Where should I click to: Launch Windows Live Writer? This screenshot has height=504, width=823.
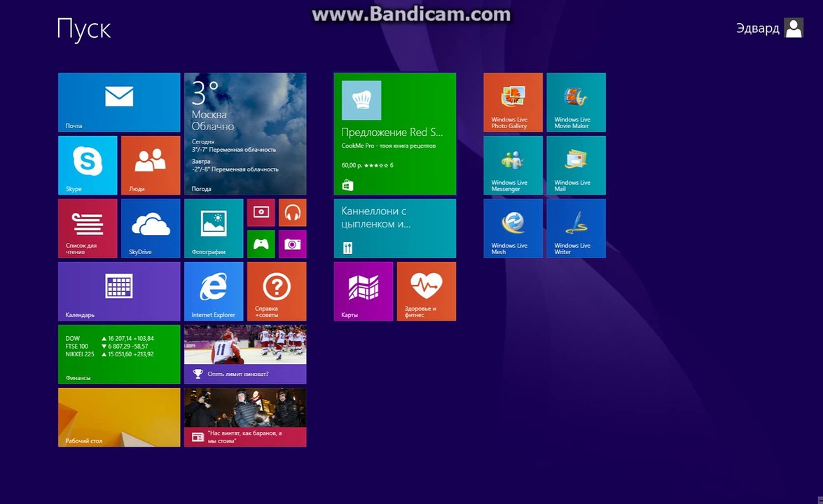pyautogui.click(x=576, y=228)
